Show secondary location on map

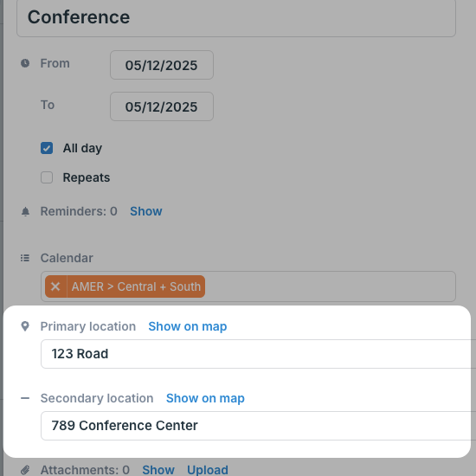tap(205, 398)
